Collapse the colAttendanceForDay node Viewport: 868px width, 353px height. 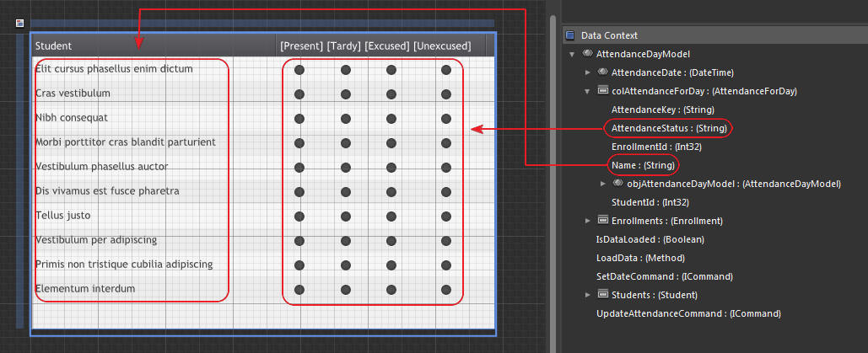(587, 91)
